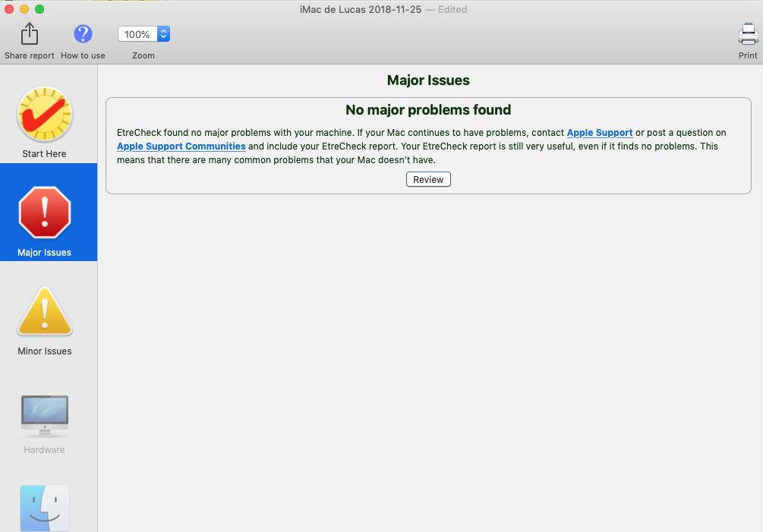Open the Zoom 100% dropdown

coord(143,34)
